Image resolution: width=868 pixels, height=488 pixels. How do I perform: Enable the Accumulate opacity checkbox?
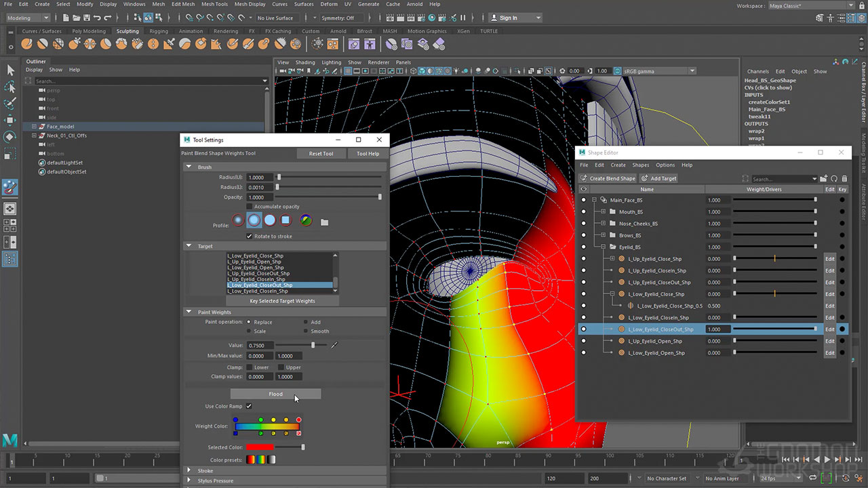[x=249, y=207]
